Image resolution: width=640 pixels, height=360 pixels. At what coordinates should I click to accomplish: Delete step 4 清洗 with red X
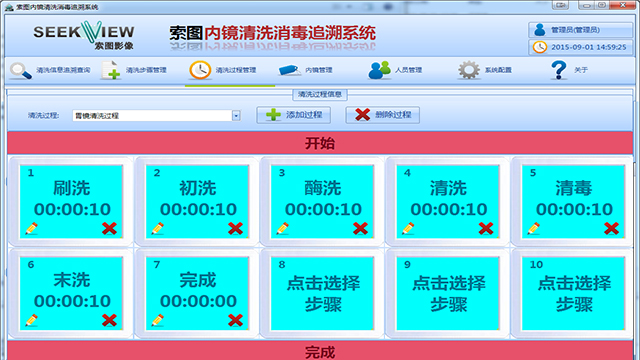(x=486, y=229)
